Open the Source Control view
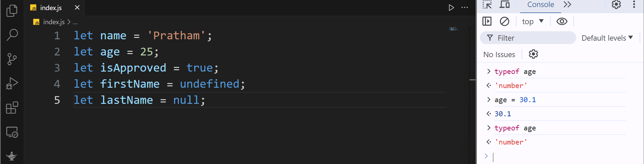The height and width of the screenshot is (164, 644). coord(12,59)
